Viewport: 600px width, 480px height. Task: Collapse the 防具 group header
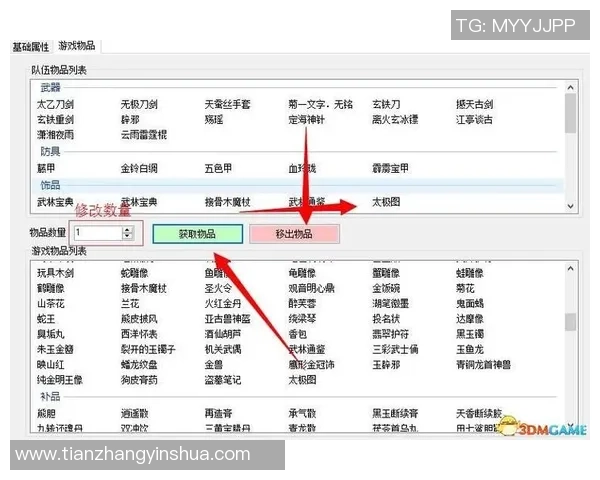pyautogui.click(x=51, y=152)
